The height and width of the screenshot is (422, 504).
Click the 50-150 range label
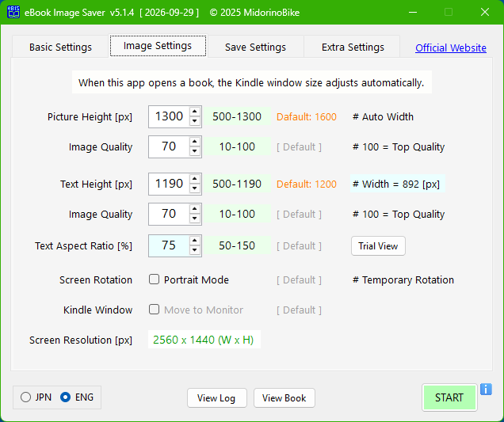coord(237,245)
